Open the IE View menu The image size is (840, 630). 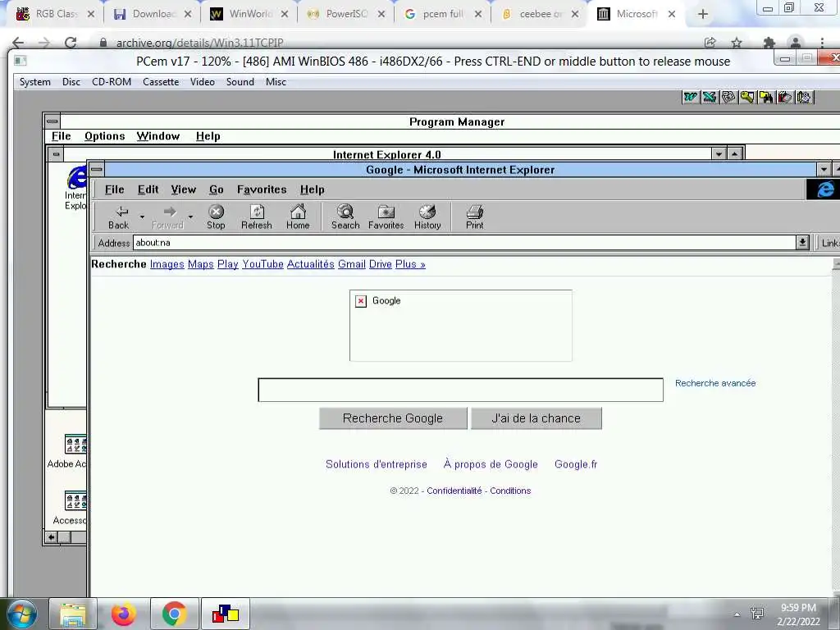(x=183, y=189)
